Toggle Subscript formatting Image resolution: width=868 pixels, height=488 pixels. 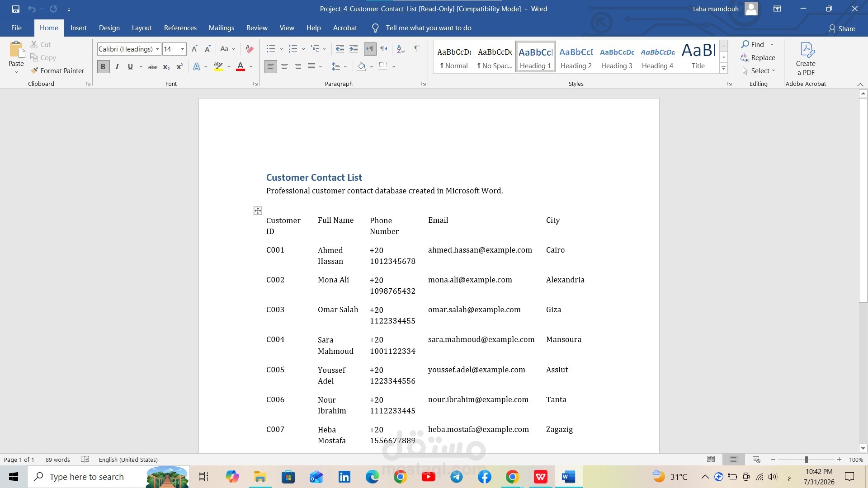coord(166,67)
